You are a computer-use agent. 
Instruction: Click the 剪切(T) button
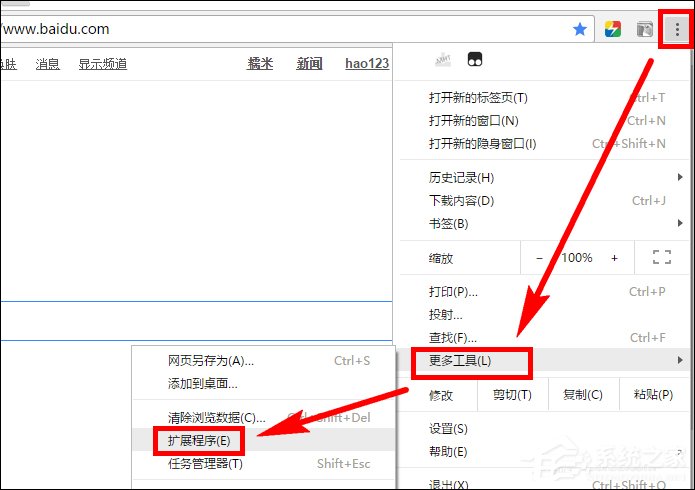(512, 395)
